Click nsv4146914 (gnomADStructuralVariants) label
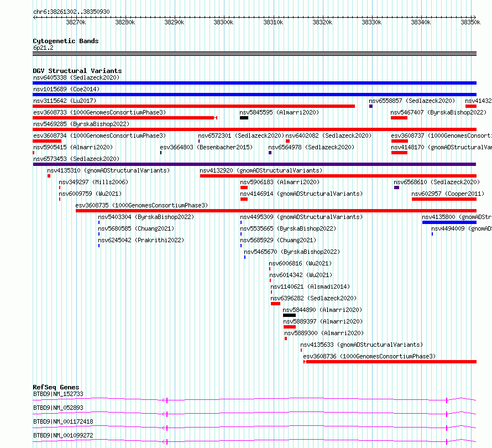This screenshot has height=448, width=492. click(301, 194)
